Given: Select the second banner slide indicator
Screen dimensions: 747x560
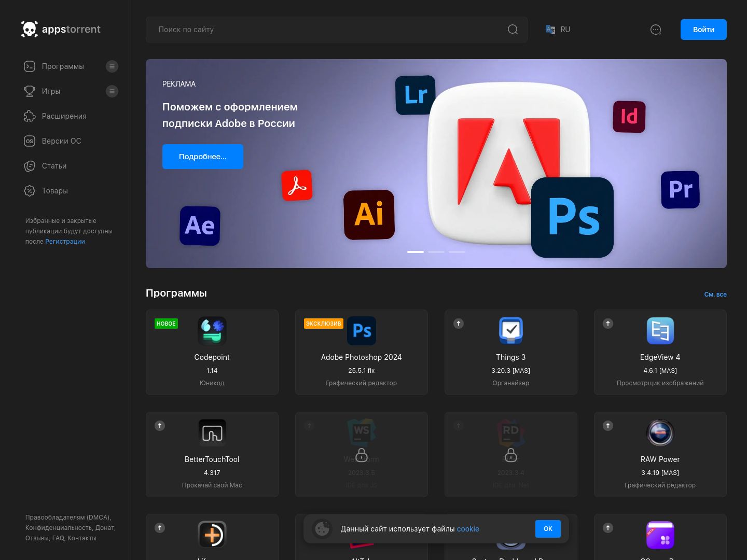Looking at the screenshot, I should 436,252.
